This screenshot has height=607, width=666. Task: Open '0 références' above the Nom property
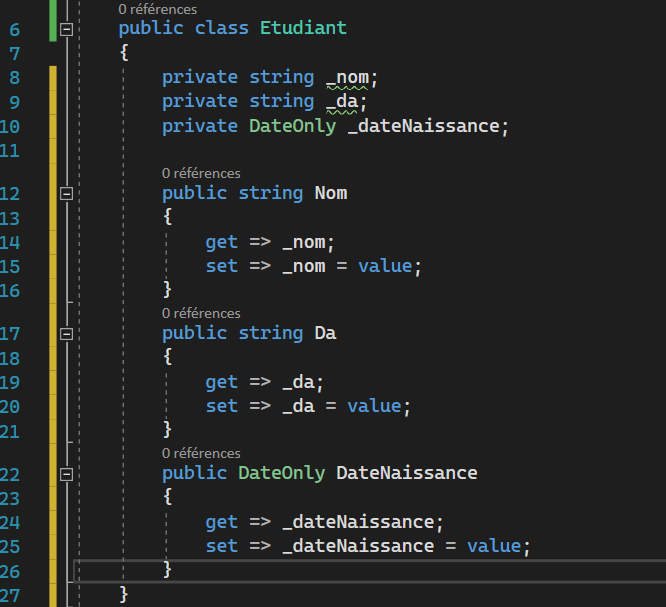click(201, 173)
